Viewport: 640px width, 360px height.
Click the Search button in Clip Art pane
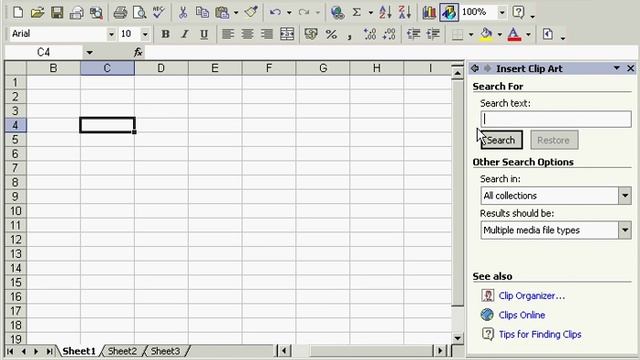point(502,140)
